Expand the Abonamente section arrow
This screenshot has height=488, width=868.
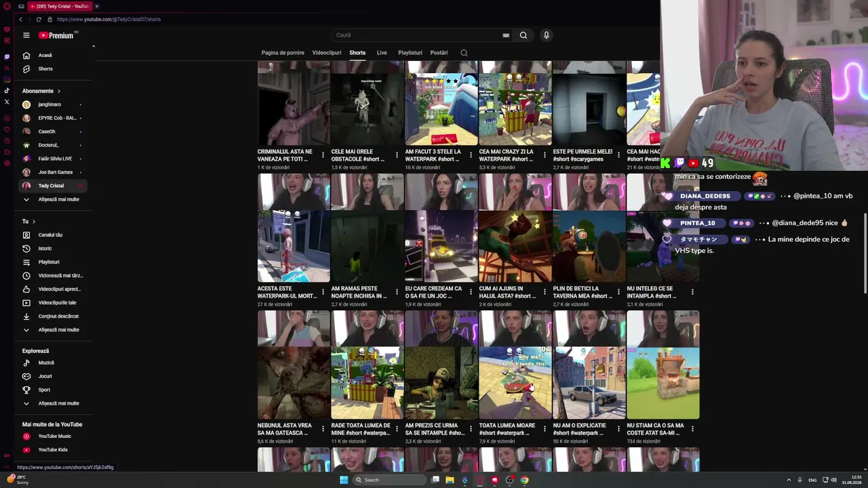click(59, 91)
